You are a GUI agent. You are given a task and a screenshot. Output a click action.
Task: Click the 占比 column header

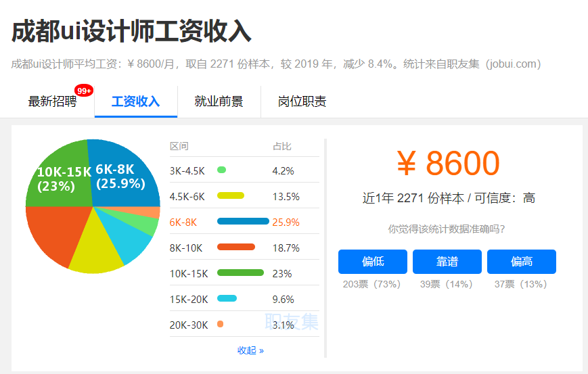282,146
